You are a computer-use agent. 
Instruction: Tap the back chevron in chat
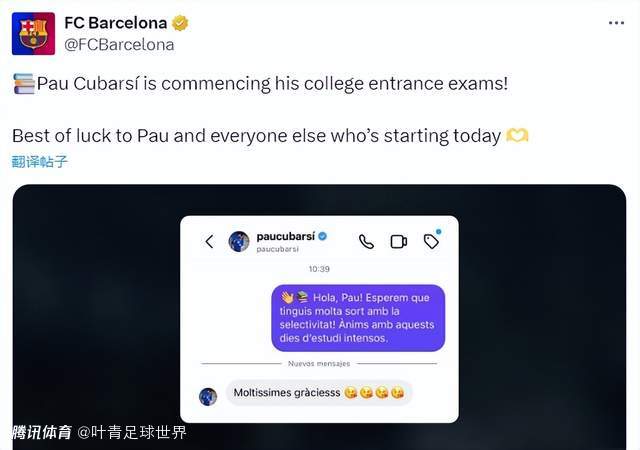tap(209, 241)
